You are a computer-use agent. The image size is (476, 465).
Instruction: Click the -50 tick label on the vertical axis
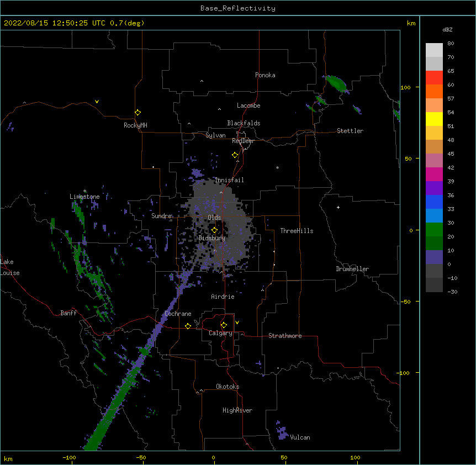405,302
